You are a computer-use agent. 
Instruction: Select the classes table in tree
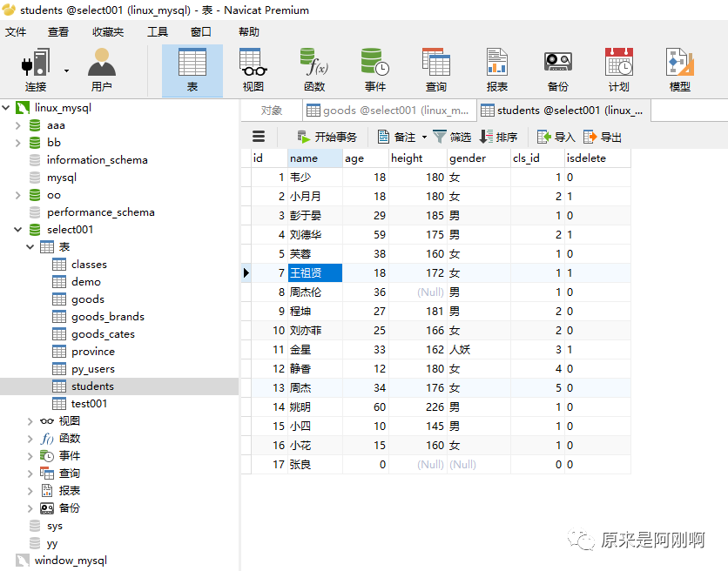click(x=89, y=264)
